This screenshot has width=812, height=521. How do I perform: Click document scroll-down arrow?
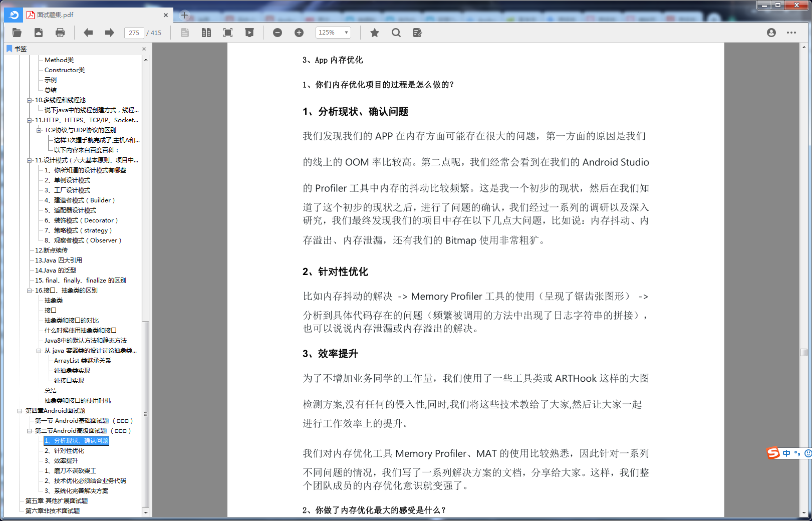(804, 513)
